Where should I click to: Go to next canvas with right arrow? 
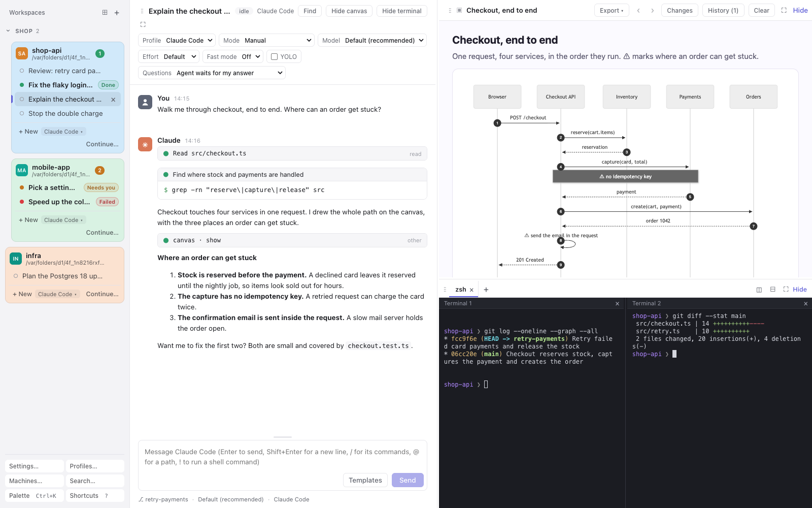(x=652, y=10)
